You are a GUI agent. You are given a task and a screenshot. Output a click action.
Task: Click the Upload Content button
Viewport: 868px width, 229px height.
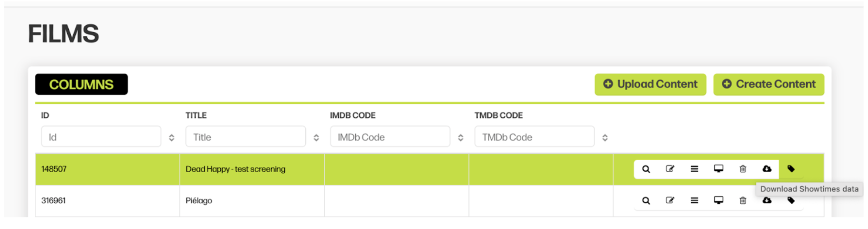pos(651,84)
